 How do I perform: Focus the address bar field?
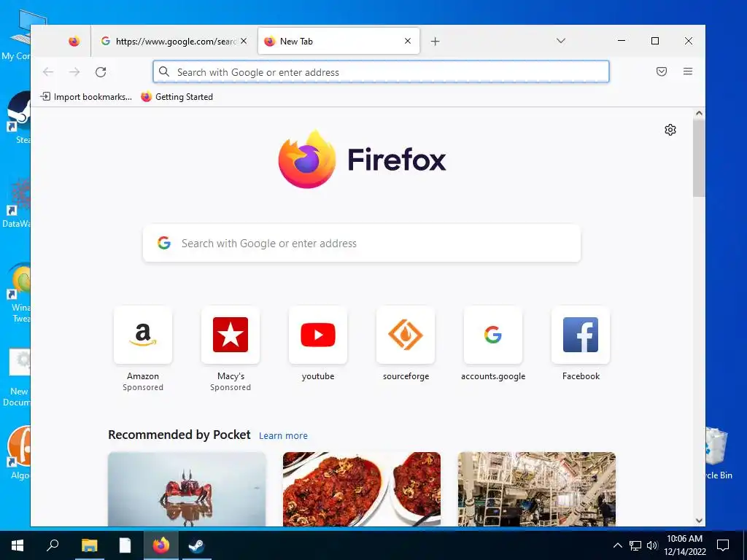point(381,72)
